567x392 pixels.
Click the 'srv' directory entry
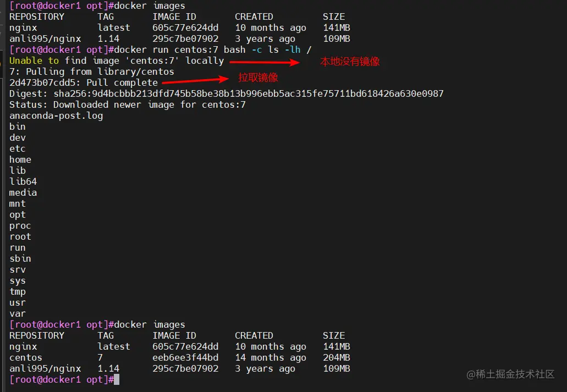18,270
